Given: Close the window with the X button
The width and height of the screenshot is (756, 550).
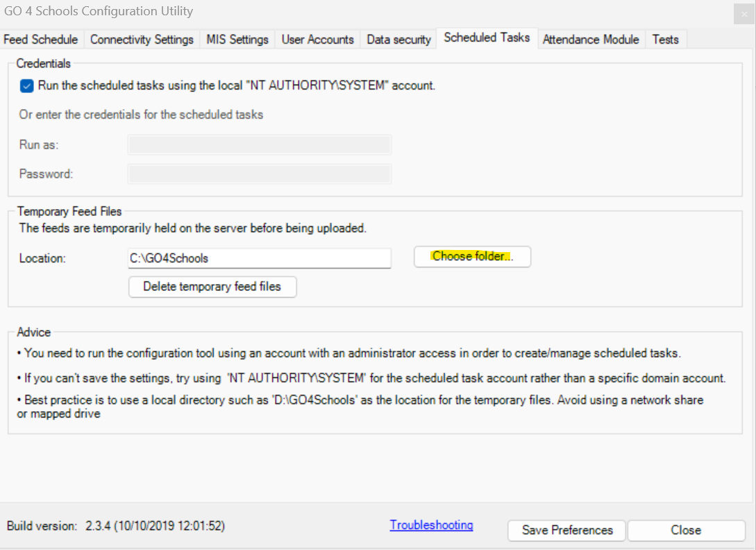Looking at the screenshot, I should point(744,15).
